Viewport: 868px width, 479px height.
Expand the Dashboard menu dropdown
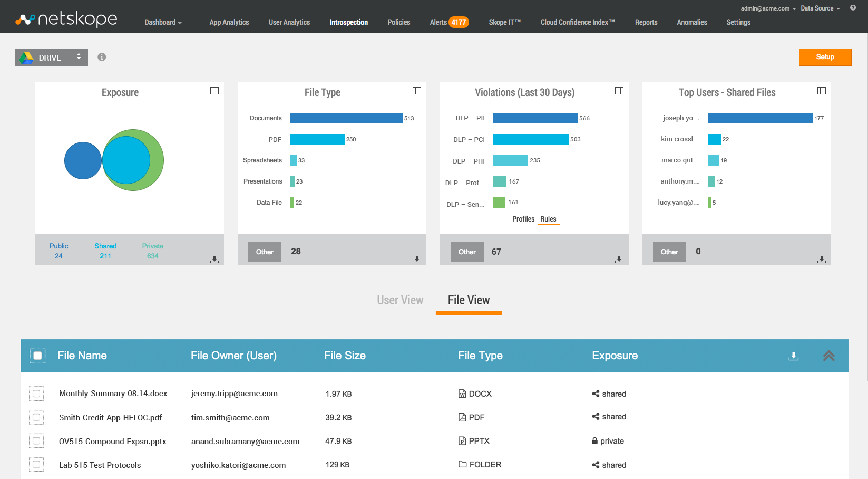click(163, 22)
